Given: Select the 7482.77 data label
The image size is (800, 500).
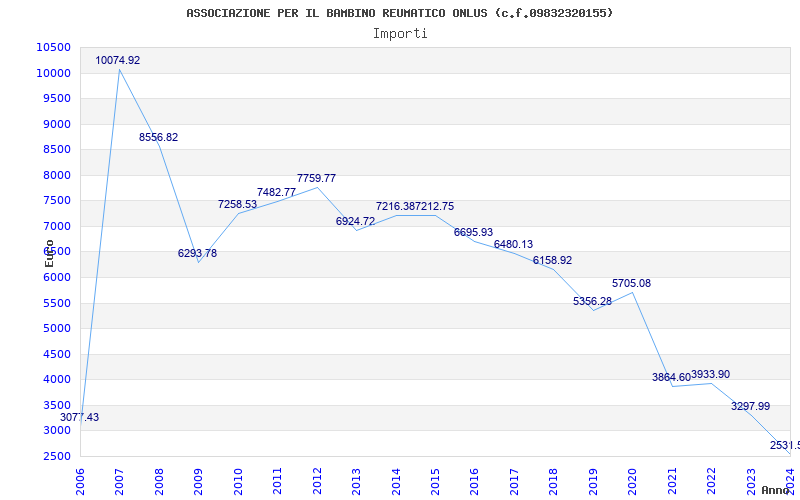Looking at the screenshot, I should [x=277, y=192].
